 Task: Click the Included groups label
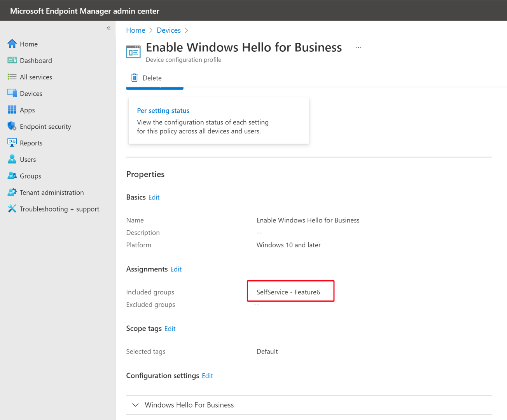(150, 292)
